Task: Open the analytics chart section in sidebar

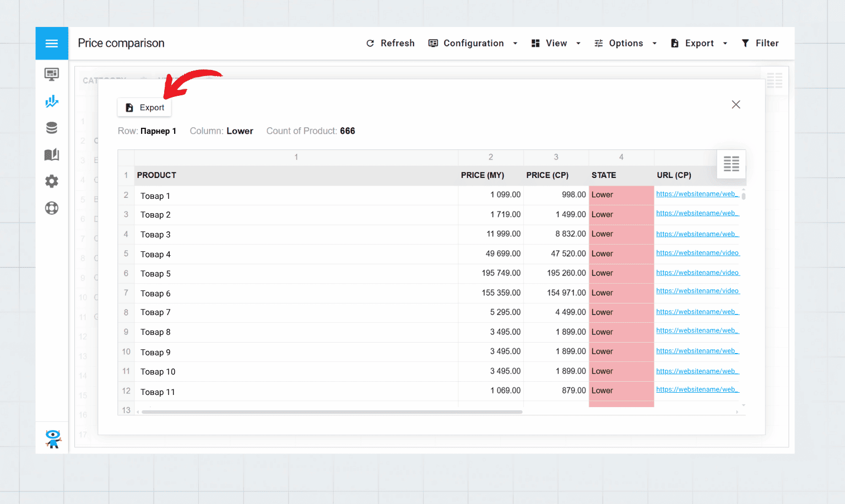Action: (51, 101)
